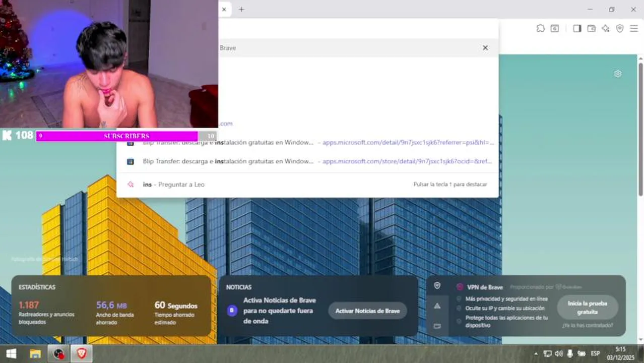Open File Explorer from taskbar
Viewport: 644px width, 363px height.
(35, 354)
